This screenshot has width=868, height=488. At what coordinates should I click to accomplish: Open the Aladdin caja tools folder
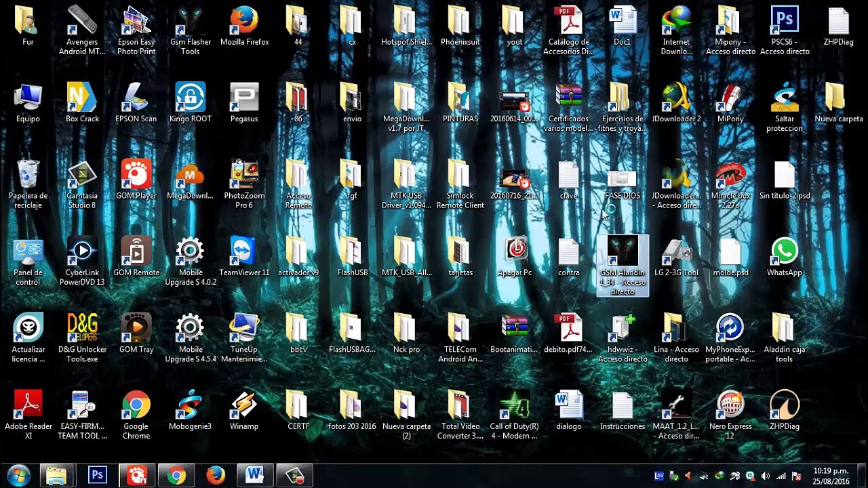coord(785,338)
